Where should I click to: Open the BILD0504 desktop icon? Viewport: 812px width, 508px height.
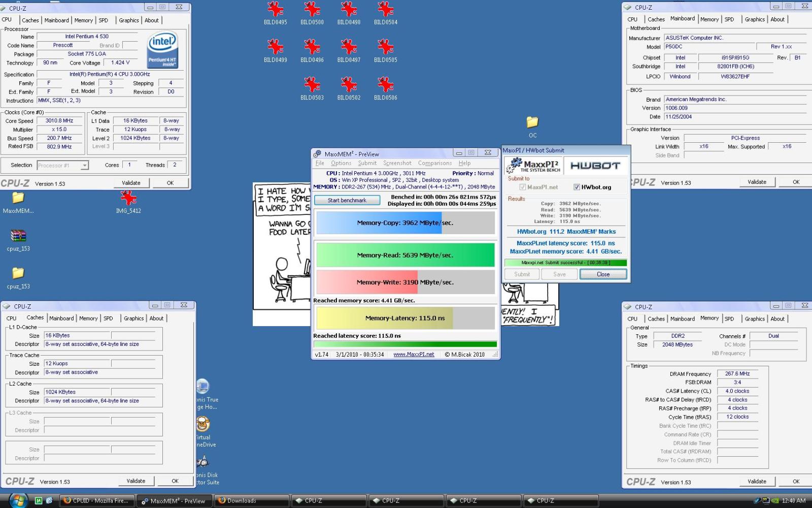coord(386,13)
